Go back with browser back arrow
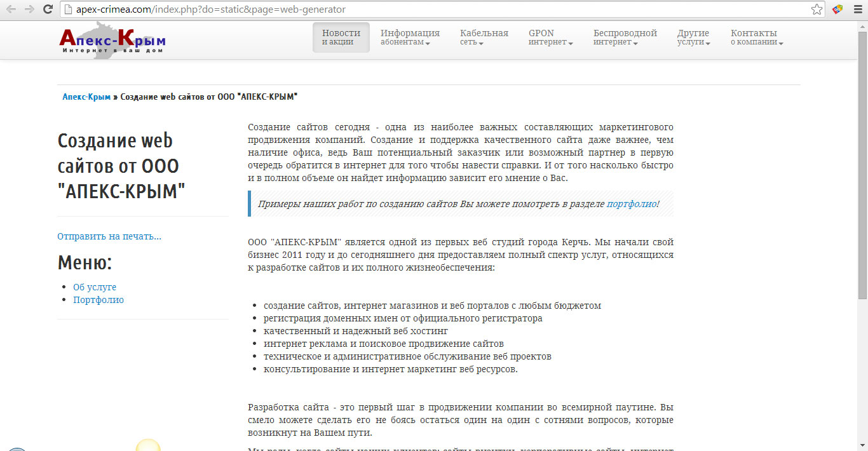This screenshot has height=451, width=868. [x=11, y=10]
